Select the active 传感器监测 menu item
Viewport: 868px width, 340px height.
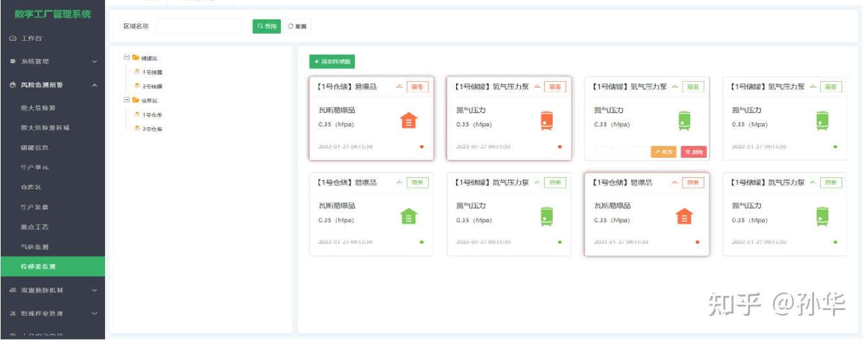click(x=53, y=267)
